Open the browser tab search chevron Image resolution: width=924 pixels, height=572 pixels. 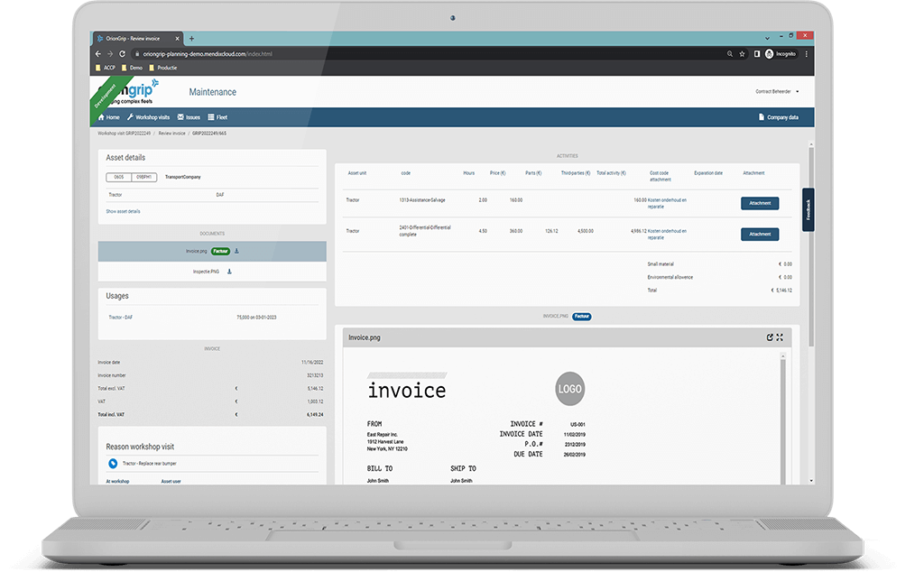766,37
